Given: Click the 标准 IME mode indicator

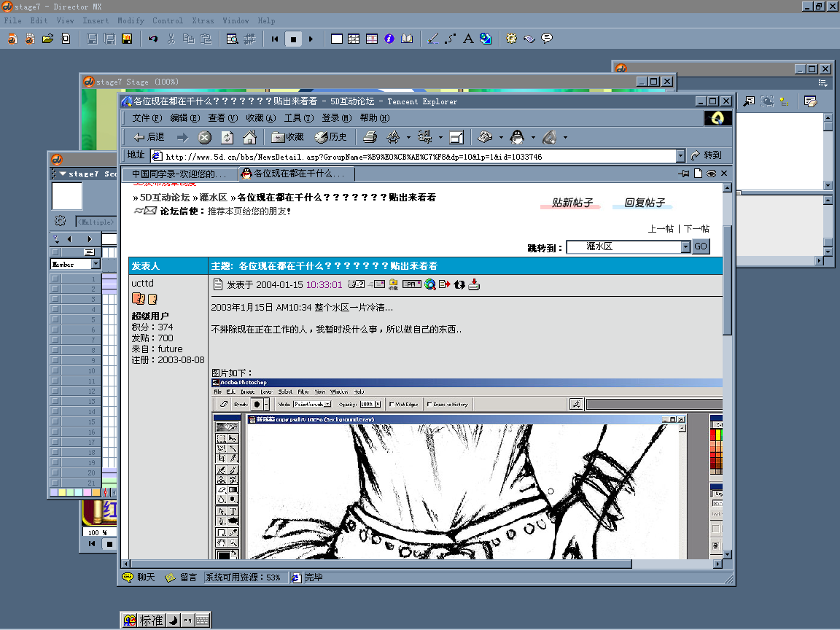Looking at the screenshot, I should coord(151,621).
